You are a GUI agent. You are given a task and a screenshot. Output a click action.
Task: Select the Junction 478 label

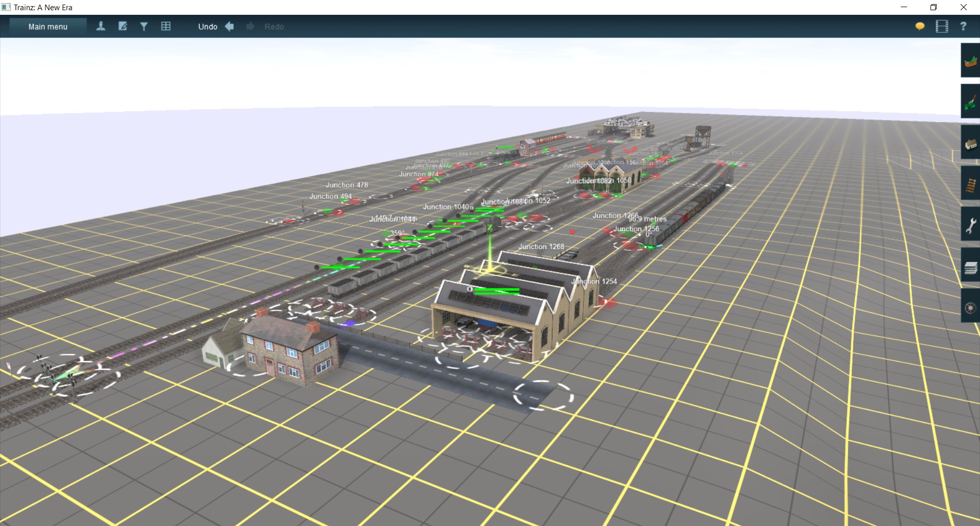tap(347, 185)
